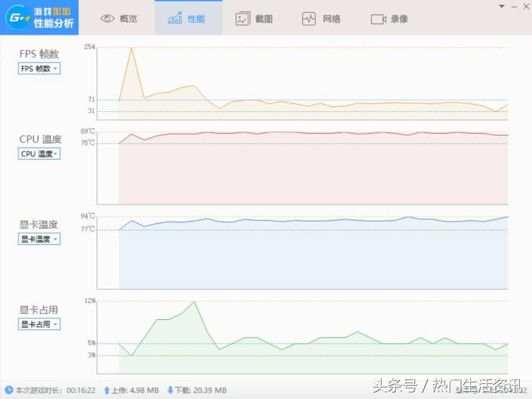The height and width of the screenshot is (399, 532).
Task: Open the 截图 screenshot capture icon
Action: tap(242, 18)
